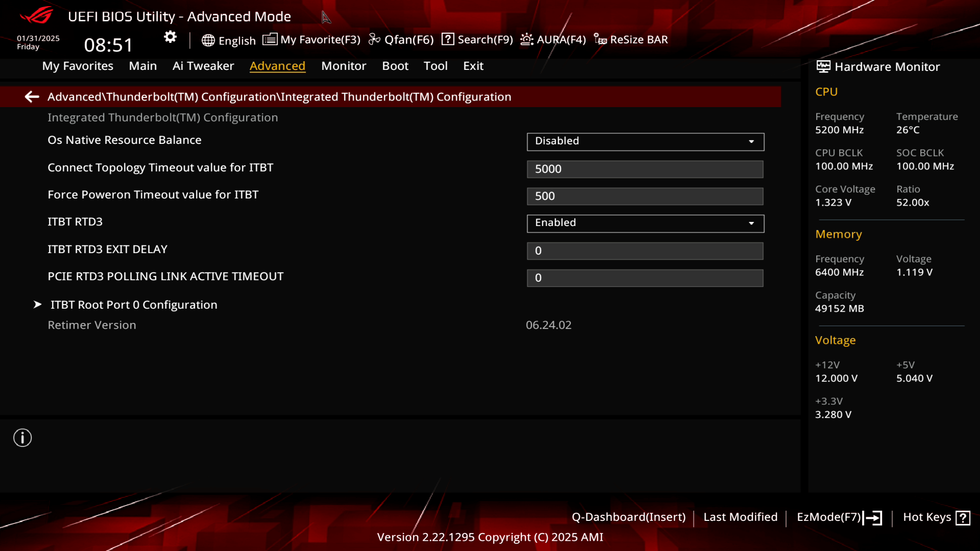Open ITBT RTD3 Enabled dropdown
Screen dimensions: 980x551
click(x=645, y=223)
